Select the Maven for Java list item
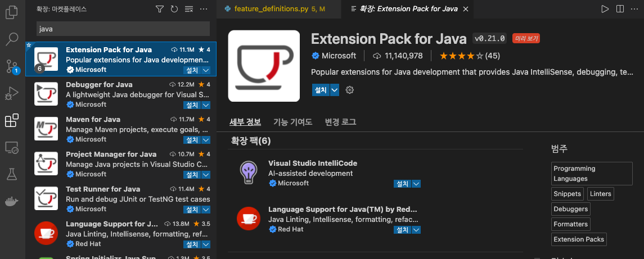This screenshot has height=259, width=644. point(121,129)
